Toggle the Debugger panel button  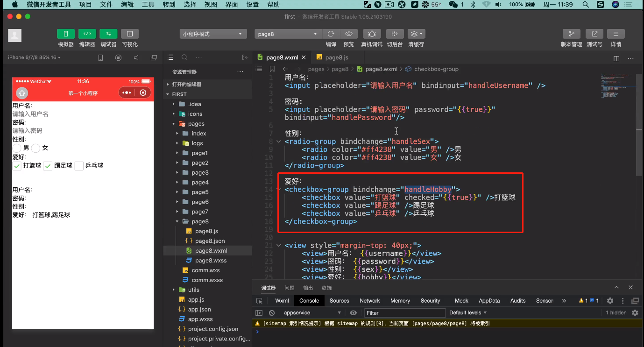pos(108,34)
